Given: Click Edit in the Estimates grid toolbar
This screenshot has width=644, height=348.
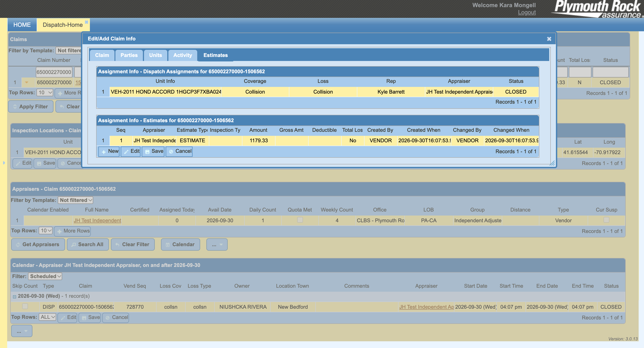Looking at the screenshot, I should (131, 151).
